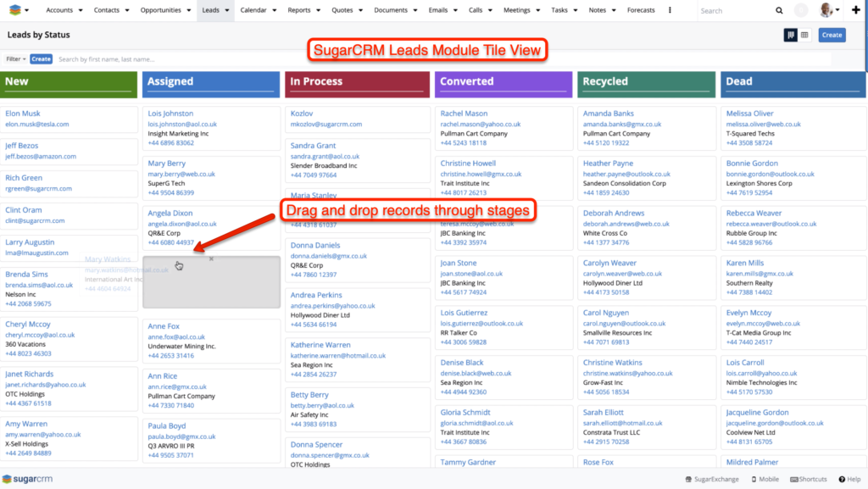Open Help in the footer

(x=849, y=479)
